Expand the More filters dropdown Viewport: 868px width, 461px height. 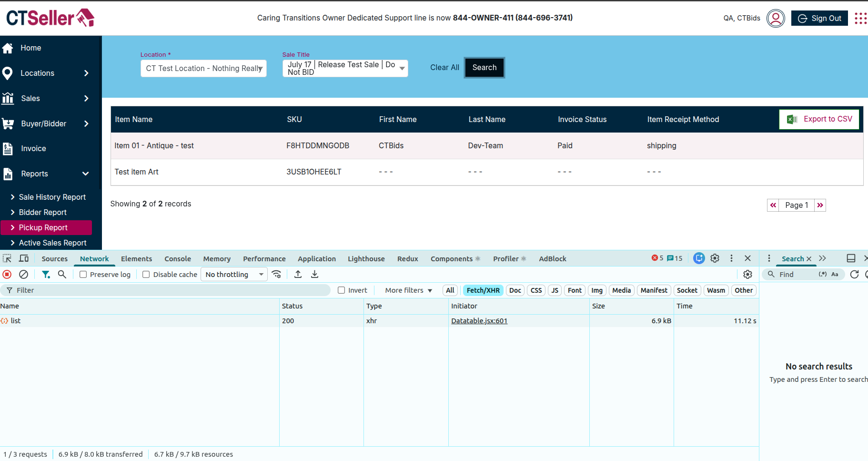(408, 290)
